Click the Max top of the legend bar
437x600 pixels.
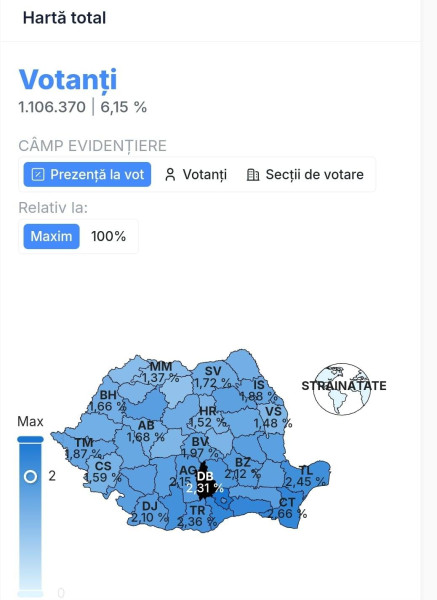[31, 439]
